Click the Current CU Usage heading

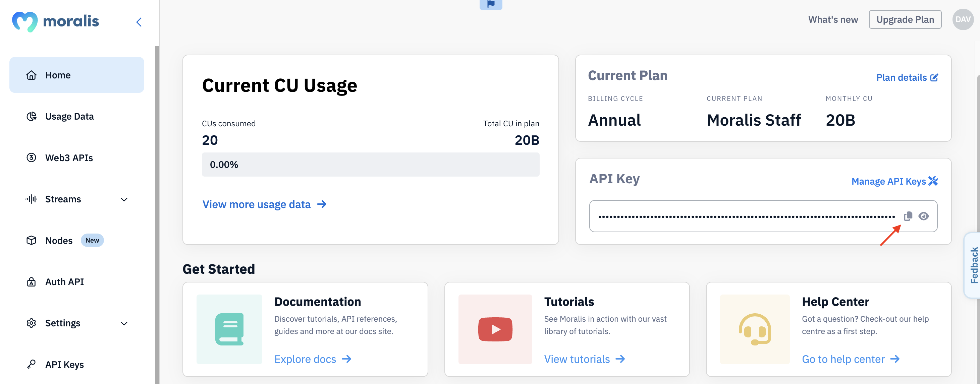280,85
